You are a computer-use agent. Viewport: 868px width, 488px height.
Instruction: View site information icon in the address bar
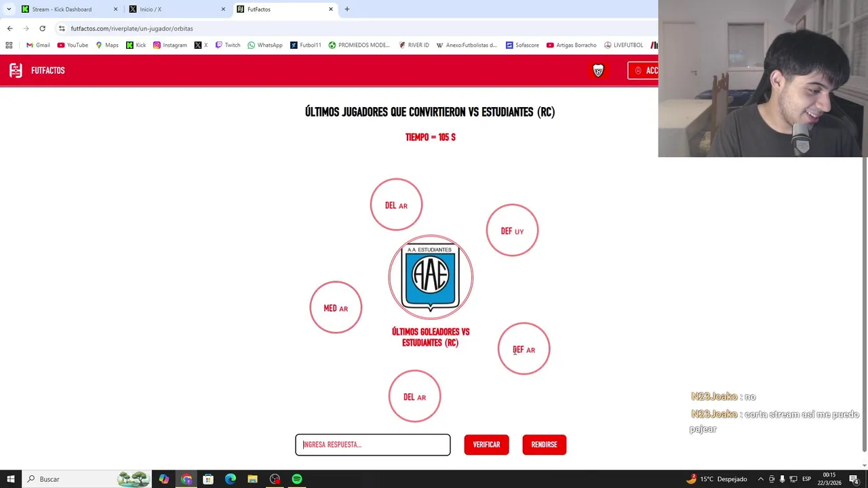pyautogui.click(x=62, y=28)
